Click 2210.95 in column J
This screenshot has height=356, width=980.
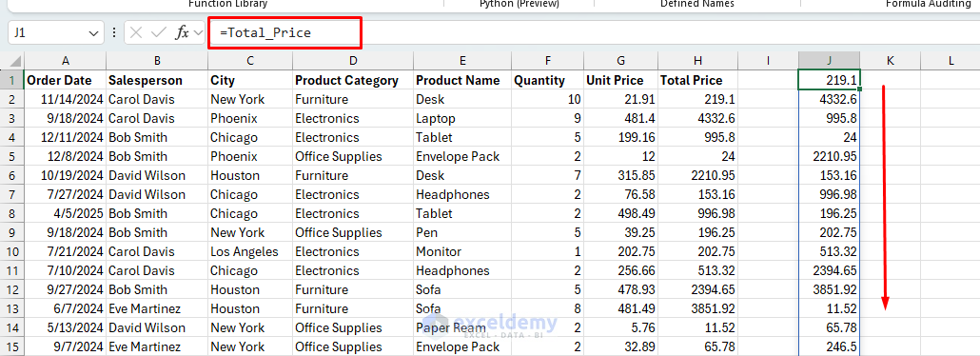[830, 156]
